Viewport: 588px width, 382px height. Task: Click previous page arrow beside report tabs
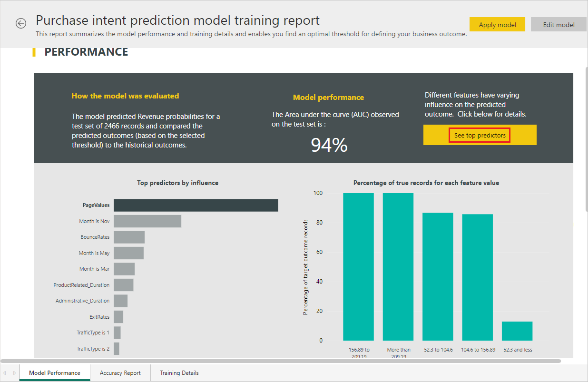tap(5, 373)
